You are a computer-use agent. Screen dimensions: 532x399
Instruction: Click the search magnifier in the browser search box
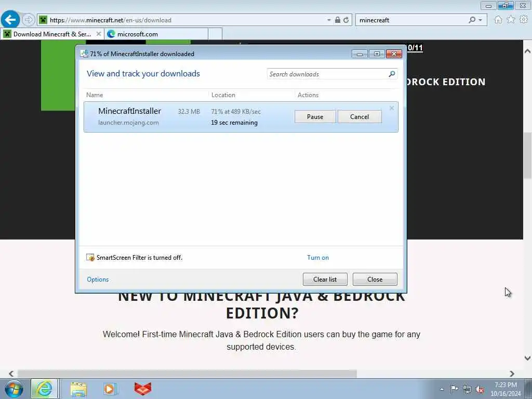coord(472,20)
